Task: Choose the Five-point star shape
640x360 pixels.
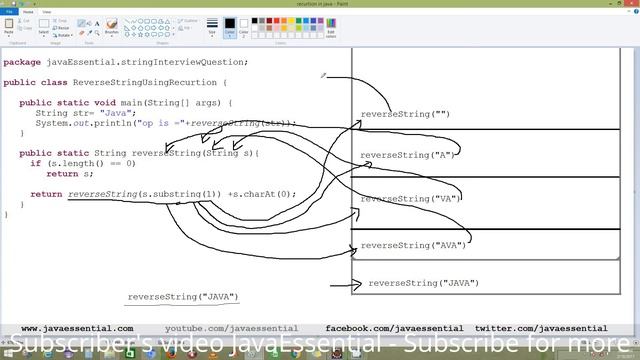Action: [140, 34]
